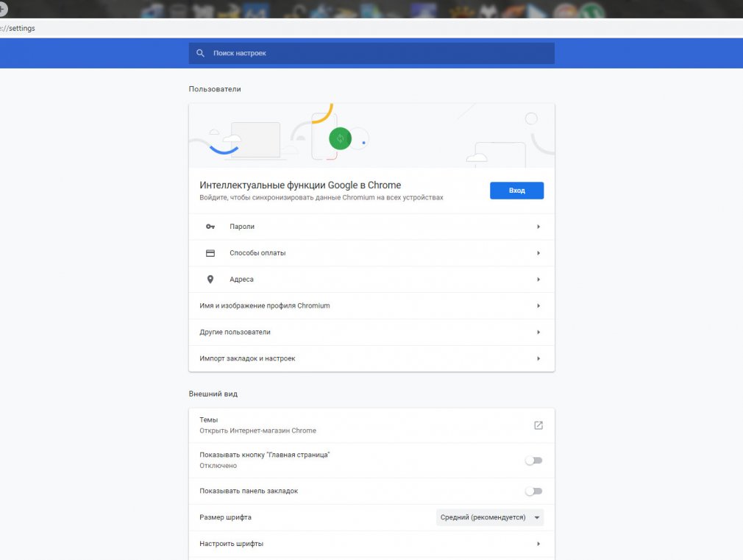Select the Адреса label
Image resolution: width=743 pixels, height=560 pixels.
point(241,280)
